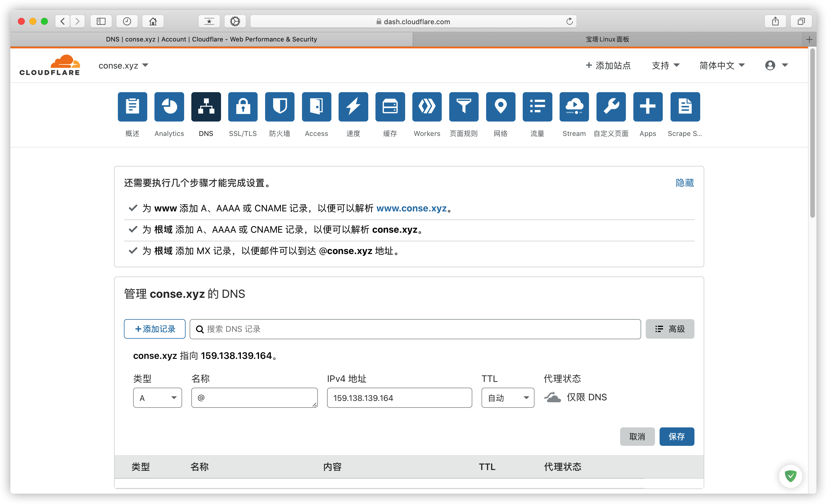Reload the page
This screenshot has height=504, width=827.
click(x=569, y=22)
